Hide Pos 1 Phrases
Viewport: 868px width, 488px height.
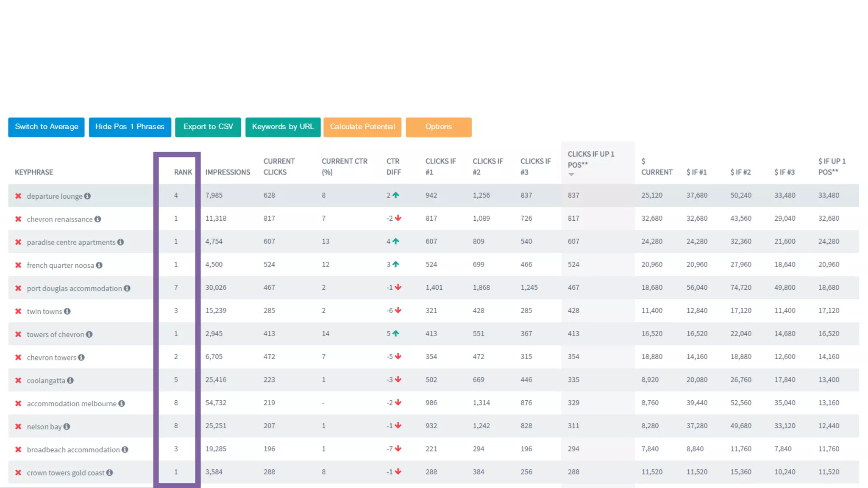pyautogui.click(x=130, y=127)
